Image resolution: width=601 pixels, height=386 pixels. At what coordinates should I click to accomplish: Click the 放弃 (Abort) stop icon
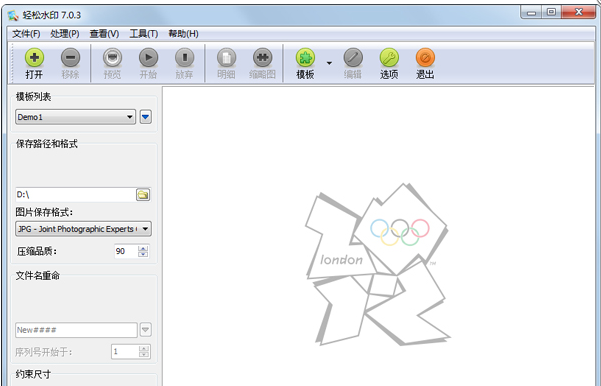point(184,58)
